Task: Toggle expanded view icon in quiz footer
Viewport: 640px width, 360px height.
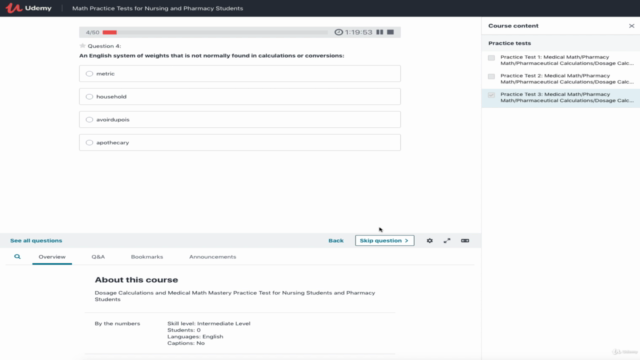Action: point(465,240)
